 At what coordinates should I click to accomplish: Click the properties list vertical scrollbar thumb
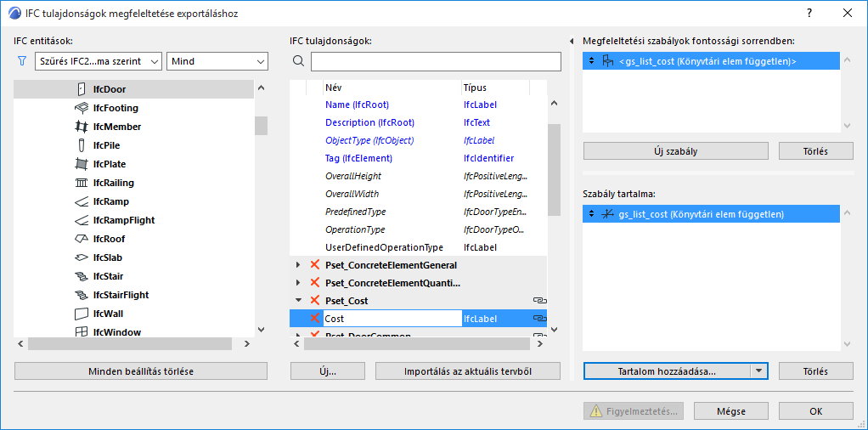[554, 170]
